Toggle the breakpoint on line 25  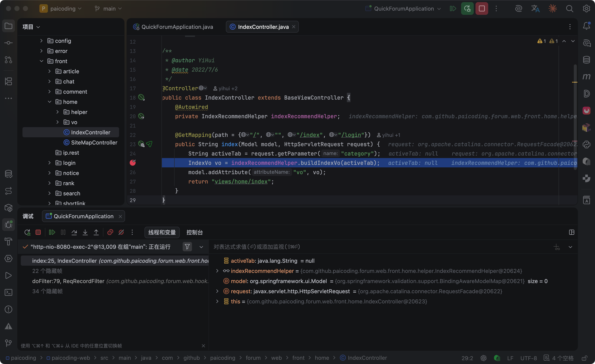pos(133,163)
